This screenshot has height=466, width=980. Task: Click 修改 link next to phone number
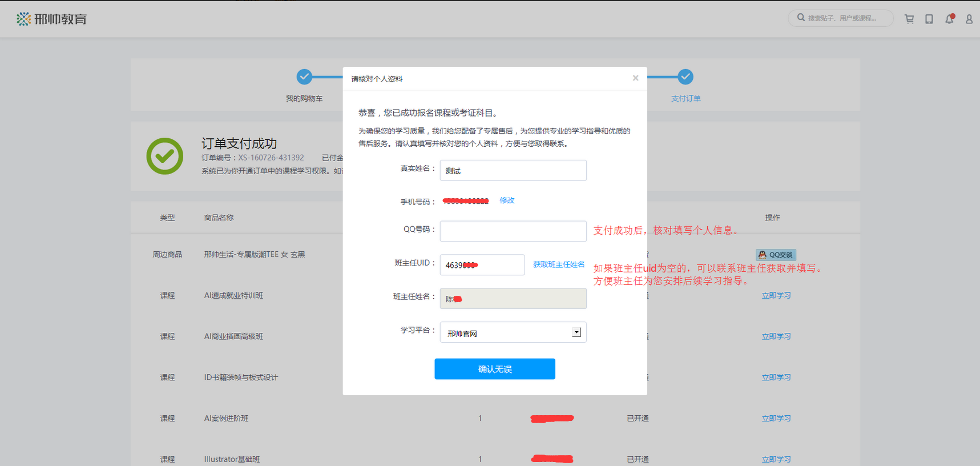pos(507,200)
